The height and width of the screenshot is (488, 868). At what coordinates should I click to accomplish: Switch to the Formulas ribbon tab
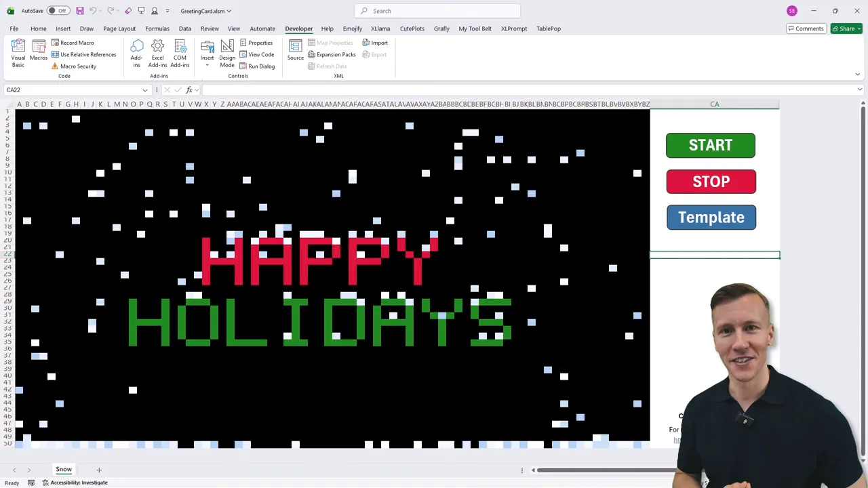tap(157, 28)
